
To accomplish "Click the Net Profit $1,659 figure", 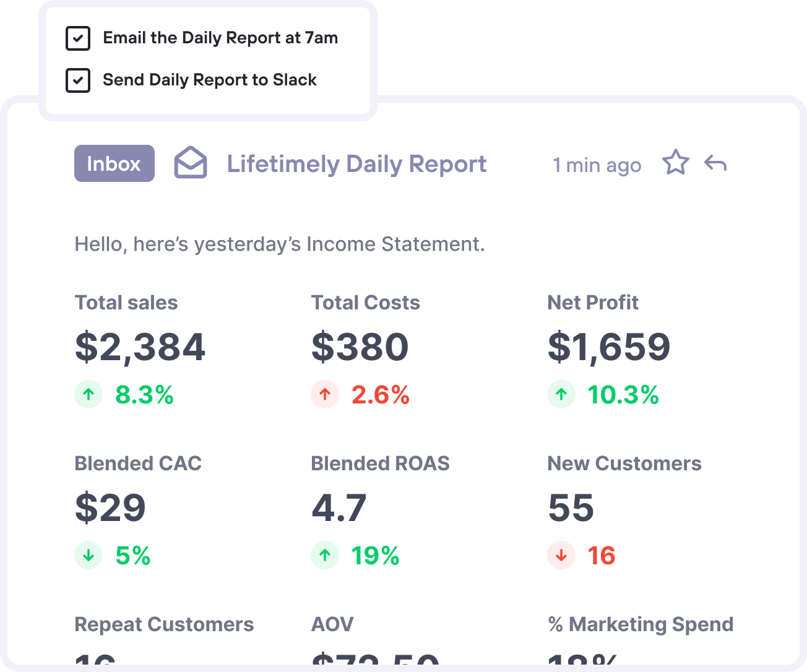I will [609, 347].
